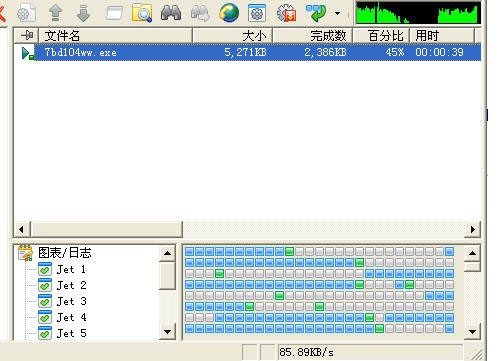Sort by 文件名 column header

coord(116,35)
